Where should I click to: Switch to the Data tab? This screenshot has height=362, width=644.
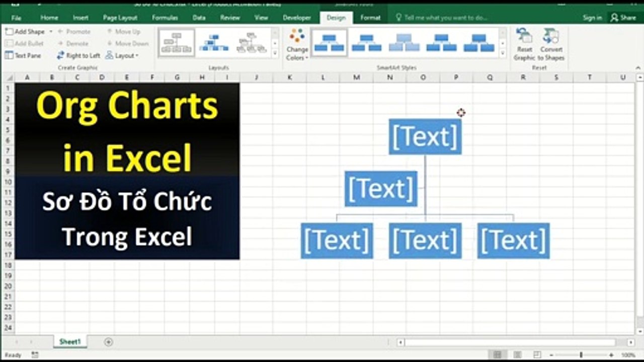tap(199, 18)
